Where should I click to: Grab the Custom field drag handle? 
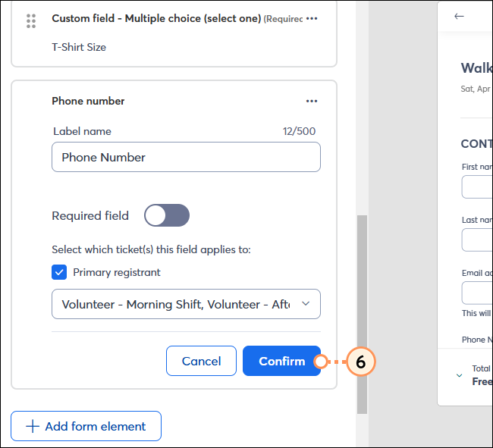31,21
